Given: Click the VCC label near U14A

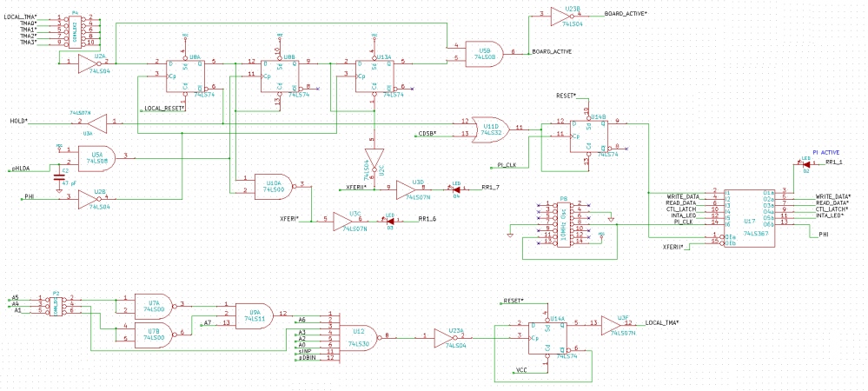Looking at the screenshot, I should 521,369.
